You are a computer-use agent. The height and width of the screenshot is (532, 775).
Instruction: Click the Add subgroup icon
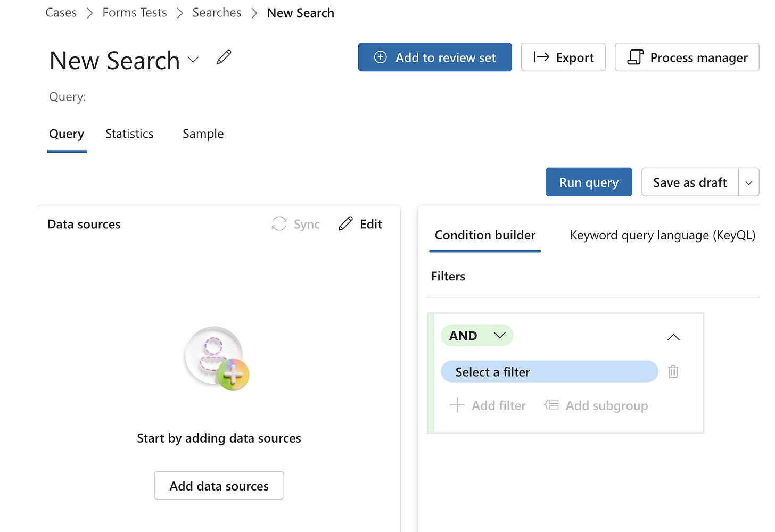551,405
